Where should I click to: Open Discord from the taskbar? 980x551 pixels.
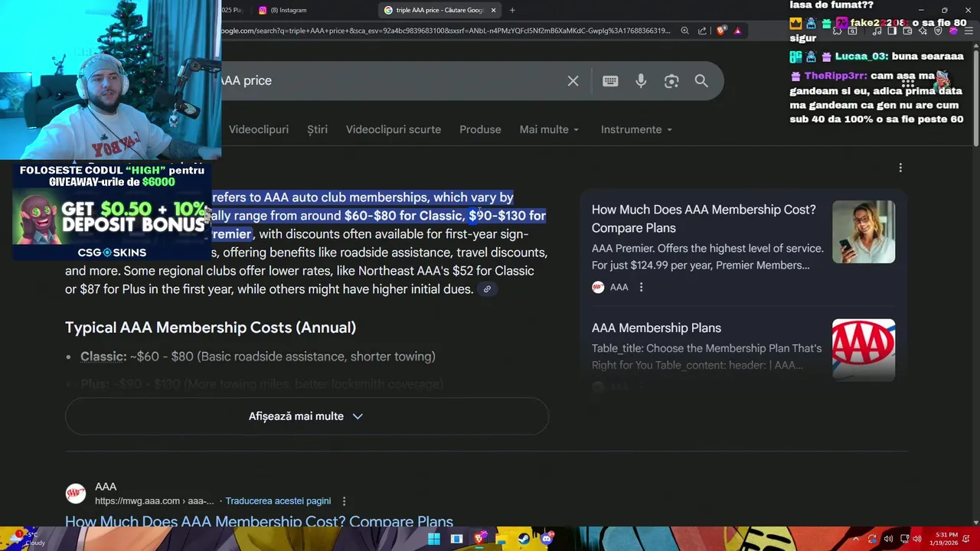[x=546, y=539]
